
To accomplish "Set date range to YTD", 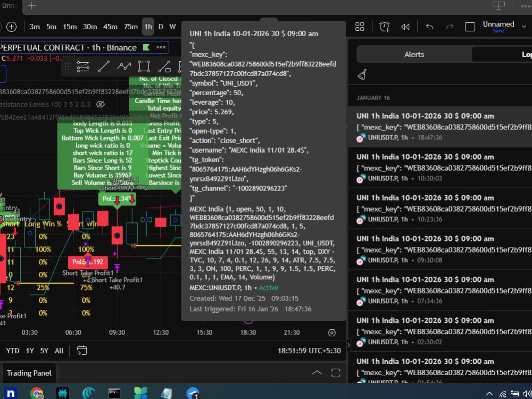I will pyautogui.click(x=13, y=351).
